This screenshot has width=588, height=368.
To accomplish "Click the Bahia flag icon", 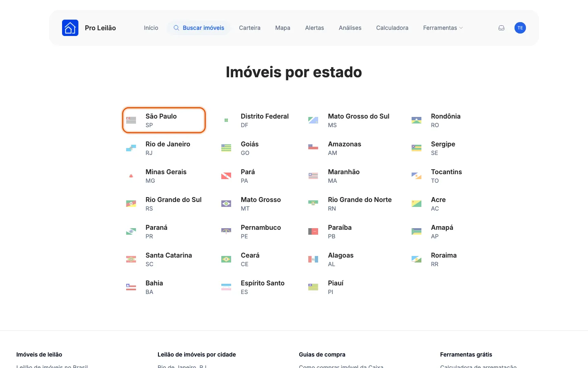I will (x=131, y=287).
